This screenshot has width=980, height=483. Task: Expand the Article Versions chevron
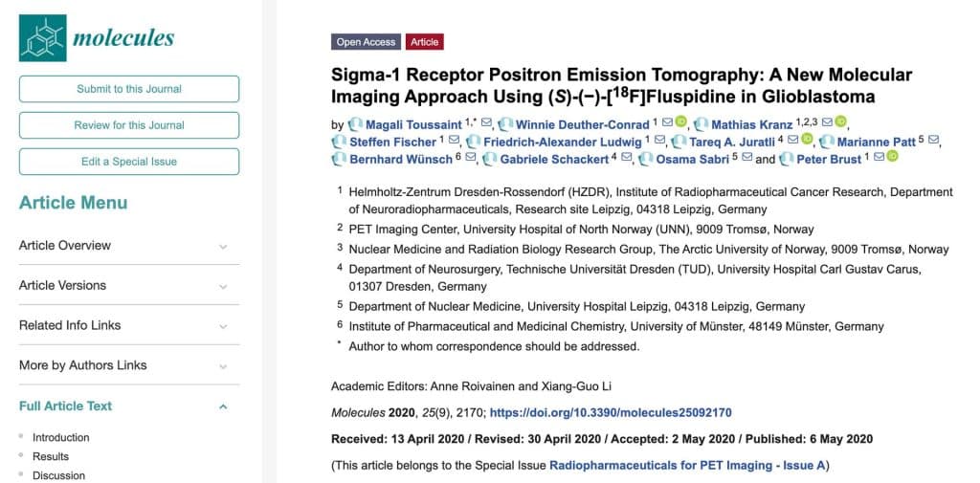coord(223,287)
